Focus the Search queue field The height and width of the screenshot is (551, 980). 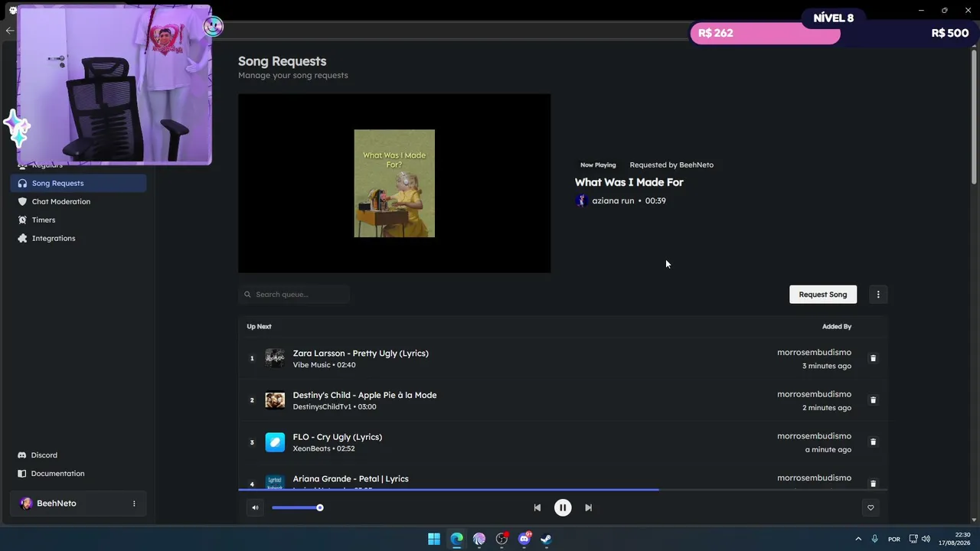click(x=294, y=295)
